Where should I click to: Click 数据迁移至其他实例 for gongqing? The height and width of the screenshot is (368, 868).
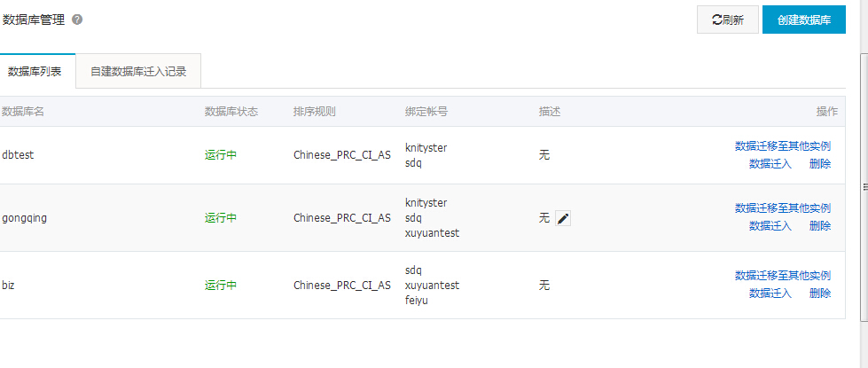click(782, 208)
